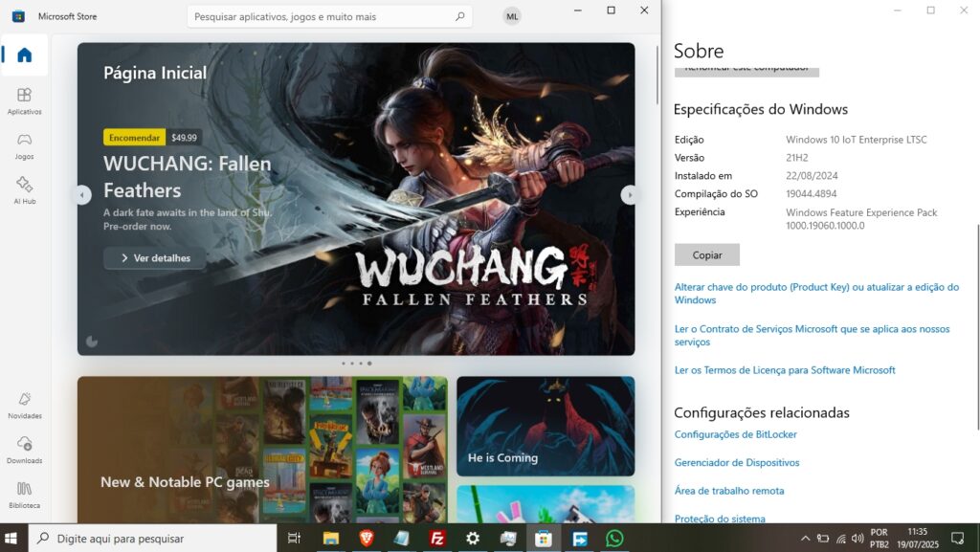Open the taskbar app left of FileZilla
This screenshot has width=980, height=552.
tap(402, 539)
